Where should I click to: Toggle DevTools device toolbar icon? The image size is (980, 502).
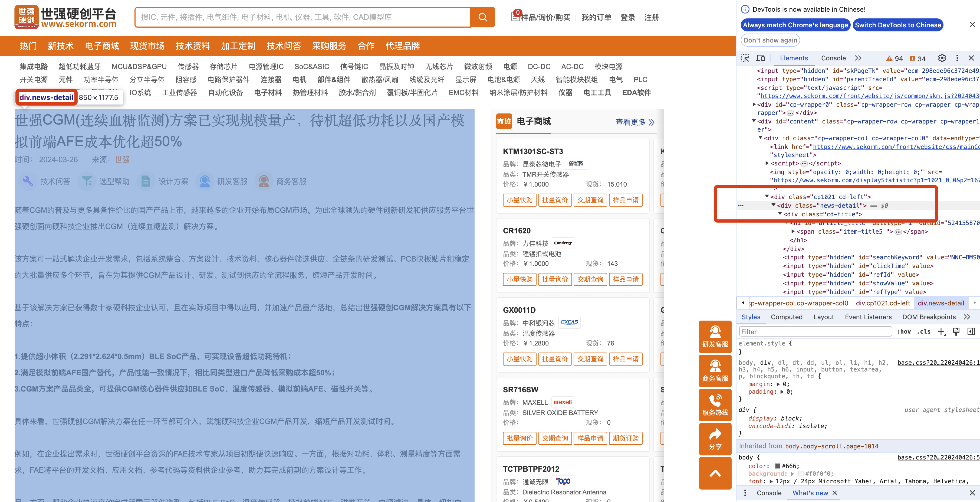tap(761, 58)
